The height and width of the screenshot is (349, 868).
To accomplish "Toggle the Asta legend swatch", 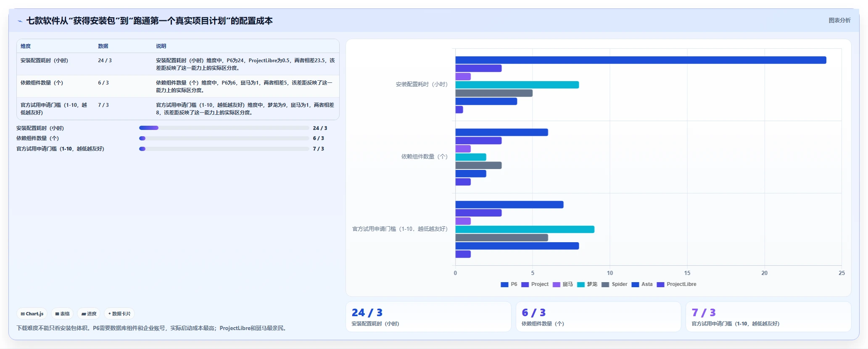I will coord(635,285).
